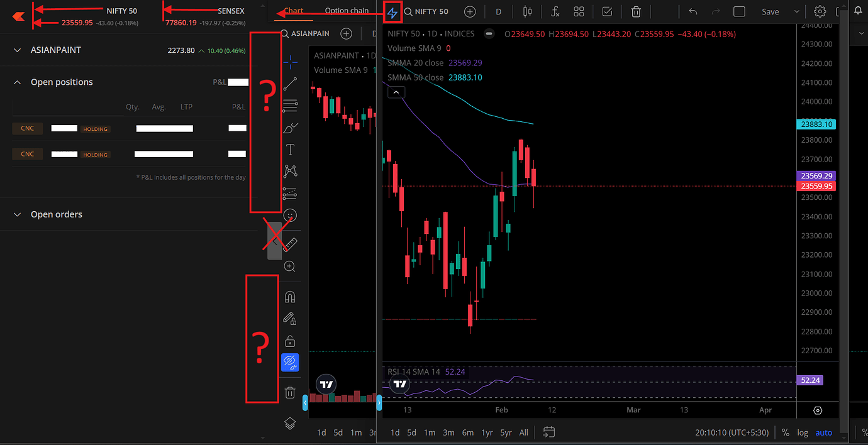868x445 pixels.
Task: Open the Object Tree panel
Action: (290, 424)
